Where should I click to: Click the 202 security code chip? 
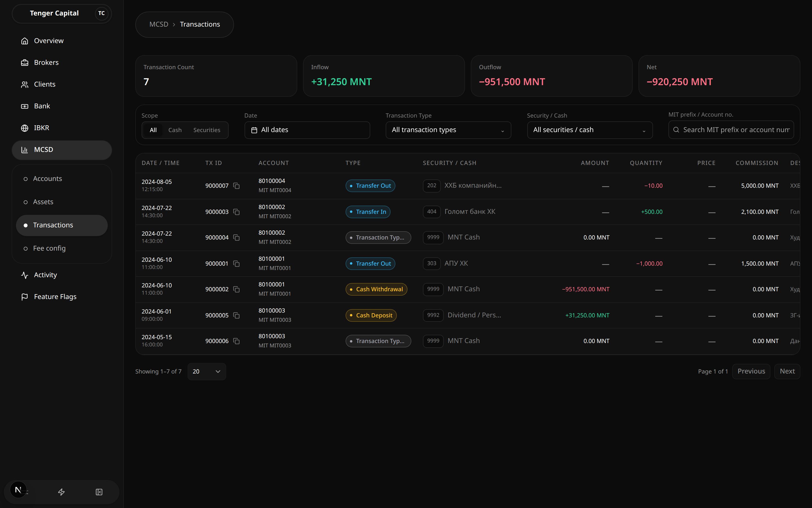[432, 186]
